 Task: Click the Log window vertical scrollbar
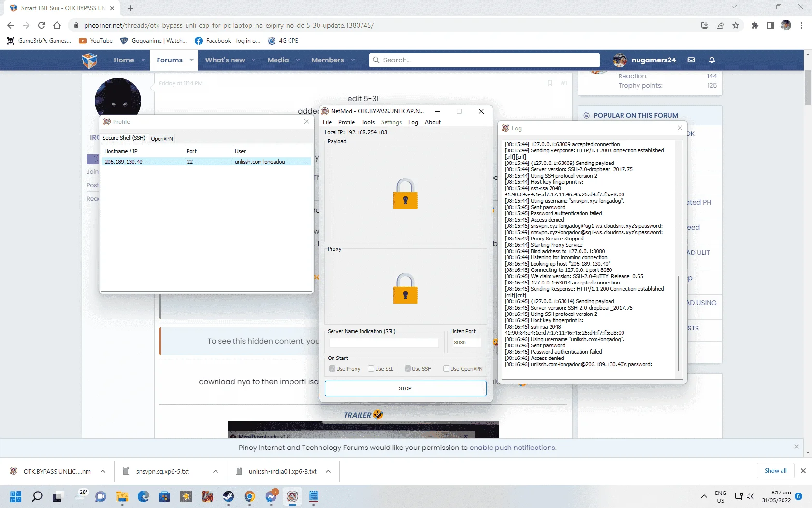(x=679, y=324)
